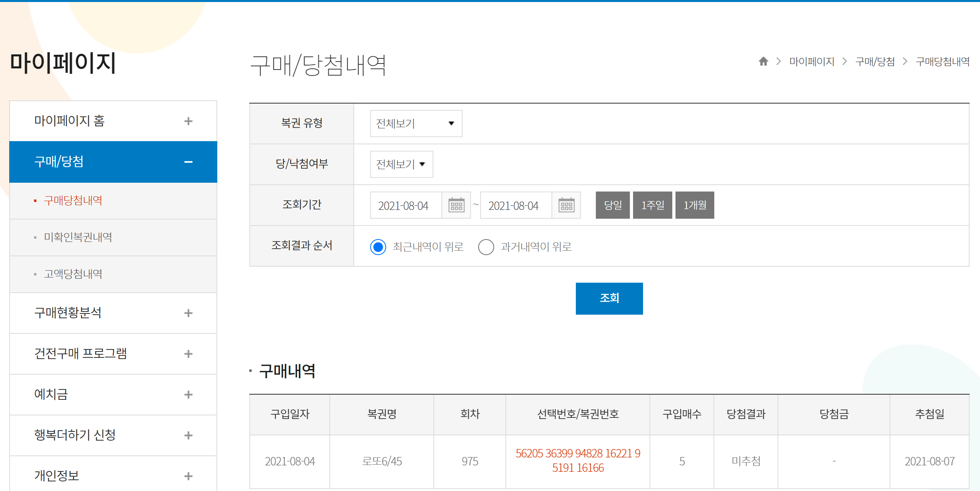Expand 건전구매 프로그램 with plus icon
The height and width of the screenshot is (491, 980).
tap(188, 354)
